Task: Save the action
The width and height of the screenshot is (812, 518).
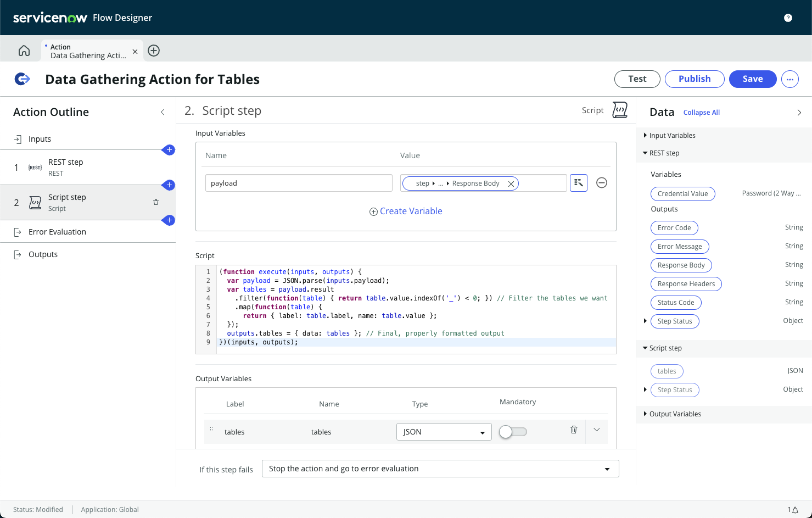Action: 753,79
